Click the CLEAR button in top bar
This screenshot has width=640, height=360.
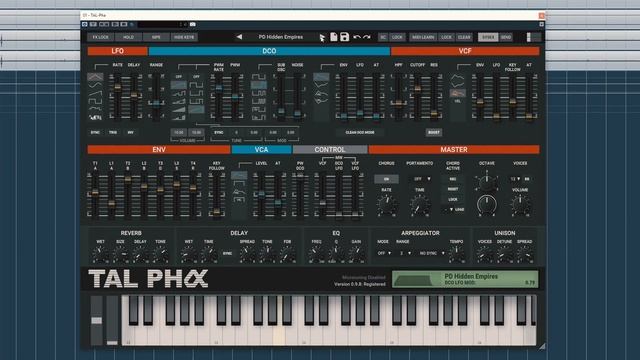[x=464, y=37]
